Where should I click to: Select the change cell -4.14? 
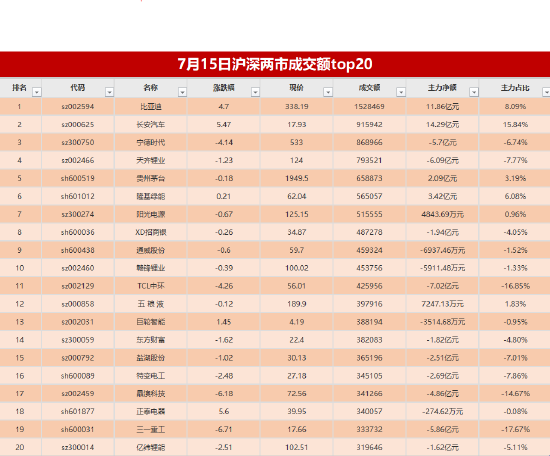[x=224, y=142]
